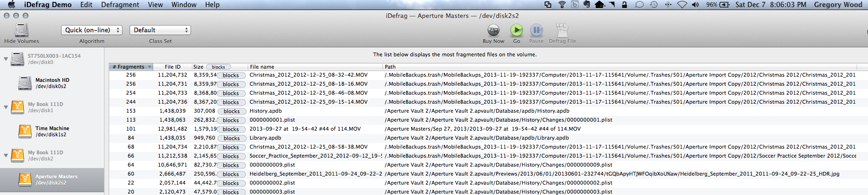The image size is (868, 195).
Task: Click File ID 12,981,482 cell
Action: tap(173, 129)
